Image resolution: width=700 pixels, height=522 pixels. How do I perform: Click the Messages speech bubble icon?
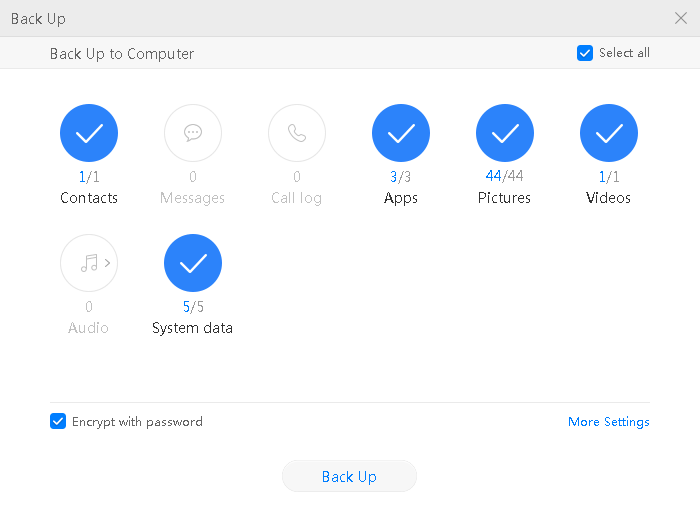coord(193,133)
